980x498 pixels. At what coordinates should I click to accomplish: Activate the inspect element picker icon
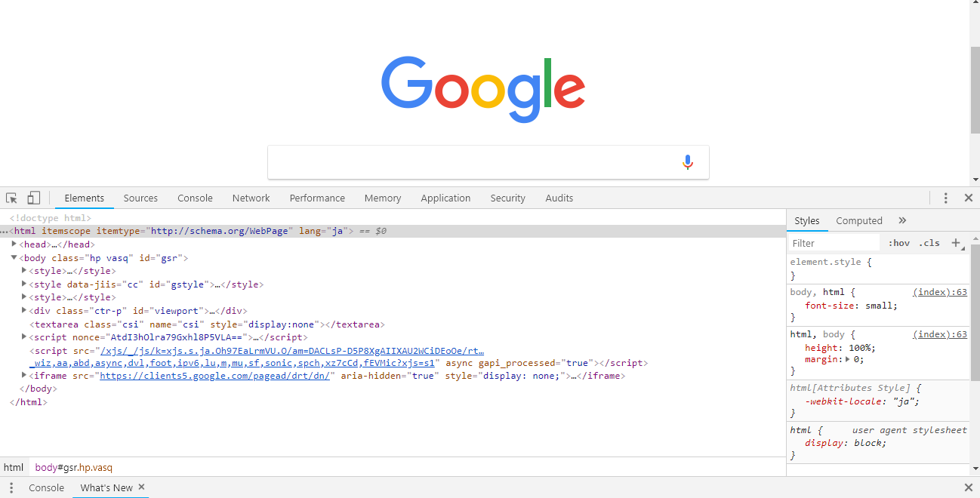pyautogui.click(x=11, y=198)
